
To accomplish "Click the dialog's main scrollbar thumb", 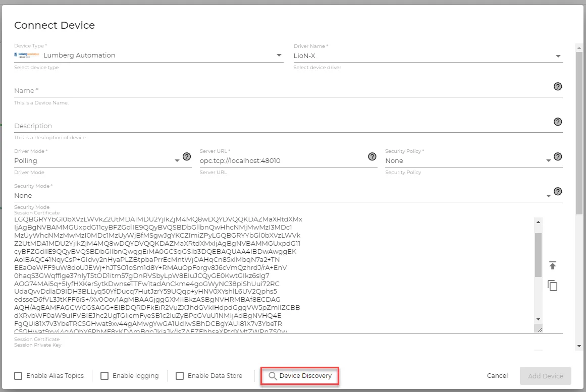I will 579,133.
